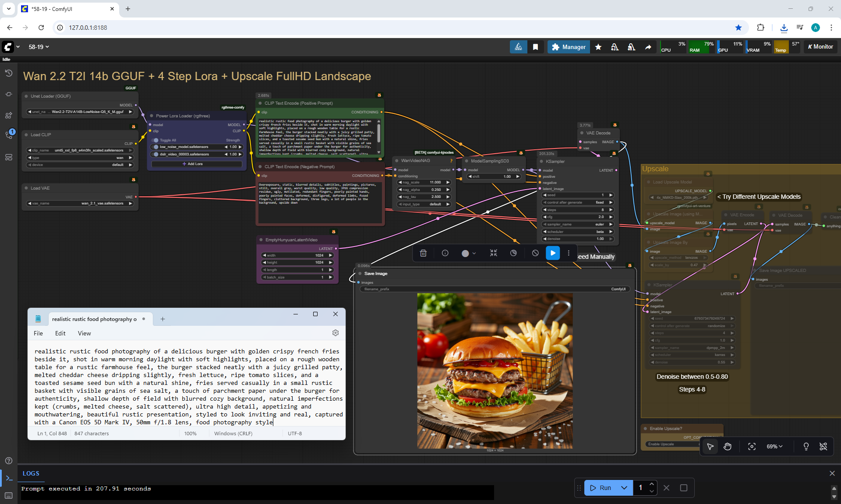Collapse the selected node using shrink arrows icon
This screenshot has width=841, height=504.
(x=494, y=253)
